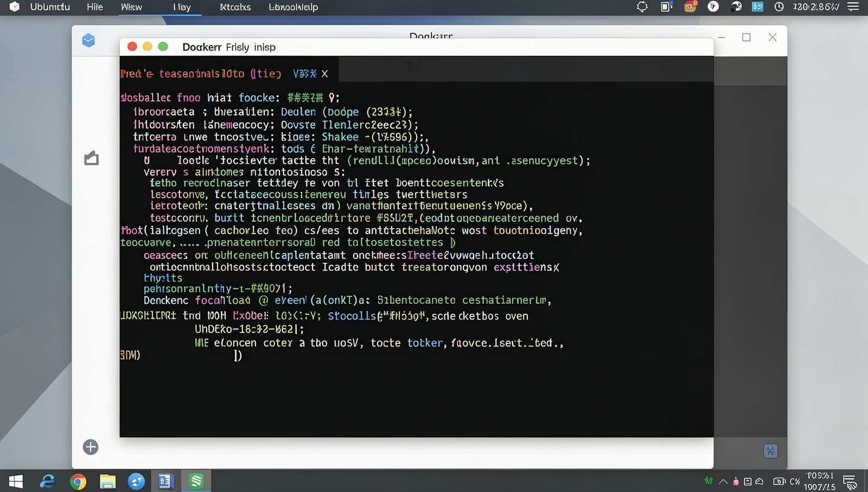The height and width of the screenshot is (492, 868).
Task: Open the Iley menu
Action: point(182,7)
